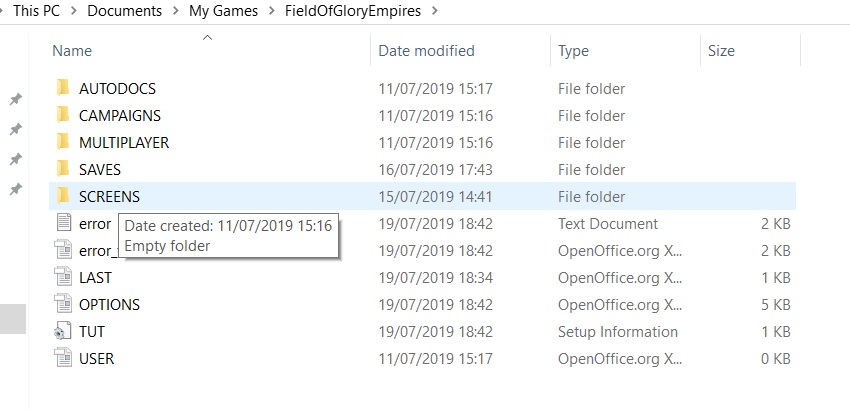Sort by the Size column header

pyautogui.click(x=722, y=50)
